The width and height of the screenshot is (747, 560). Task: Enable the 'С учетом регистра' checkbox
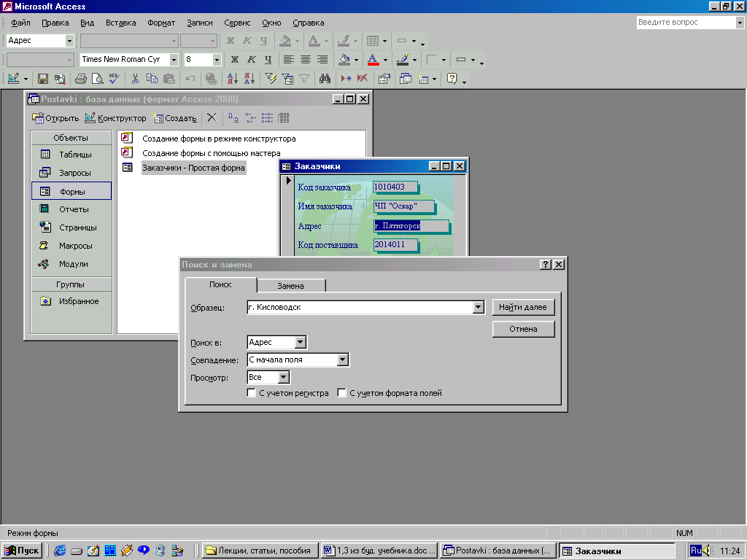coord(252,393)
